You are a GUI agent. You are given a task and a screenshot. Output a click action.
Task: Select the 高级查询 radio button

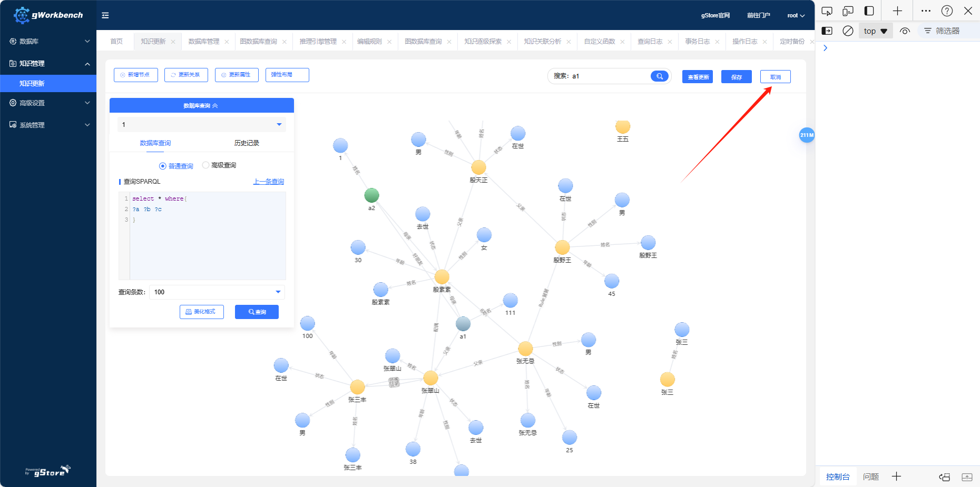(206, 165)
